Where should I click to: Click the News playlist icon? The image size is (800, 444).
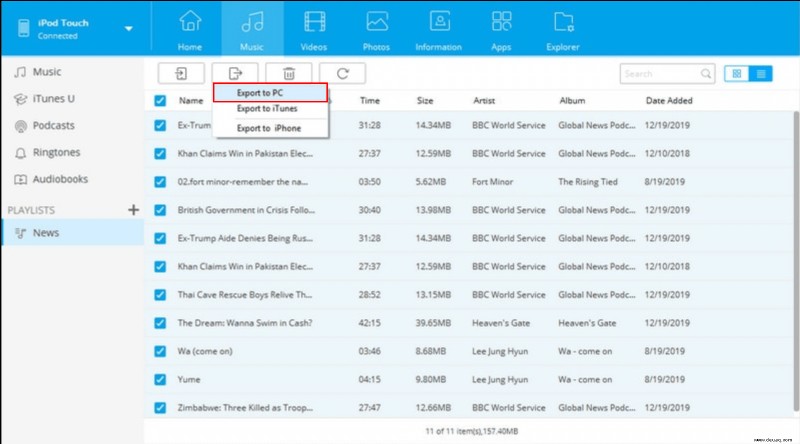pyautogui.click(x=20, y=233)
